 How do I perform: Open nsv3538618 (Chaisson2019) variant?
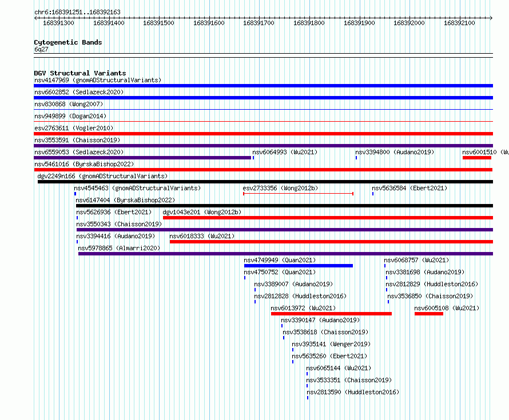click(x=325, y=332)
